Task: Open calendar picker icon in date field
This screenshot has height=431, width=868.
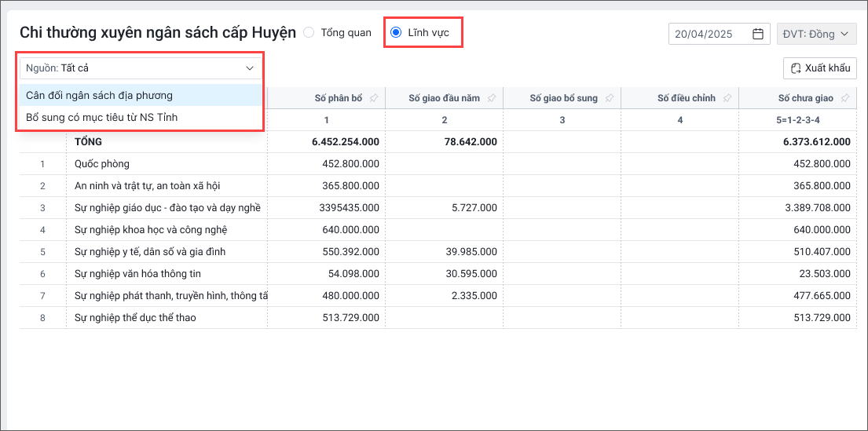Action: click(758, 34)
